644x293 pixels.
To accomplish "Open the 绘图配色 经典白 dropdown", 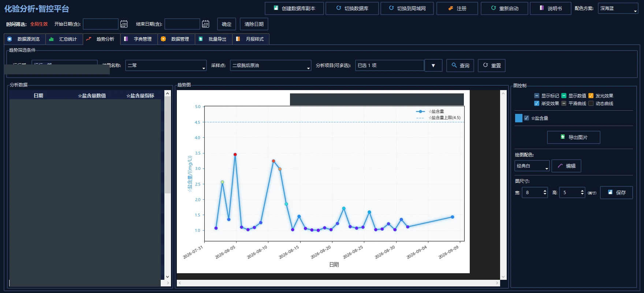I will pos(532,166).
